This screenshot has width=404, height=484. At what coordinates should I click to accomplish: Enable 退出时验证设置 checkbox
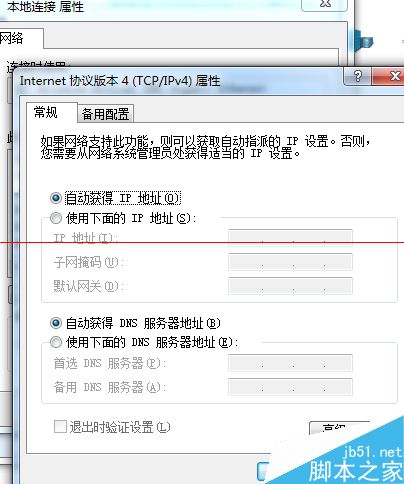pos(60,426)
